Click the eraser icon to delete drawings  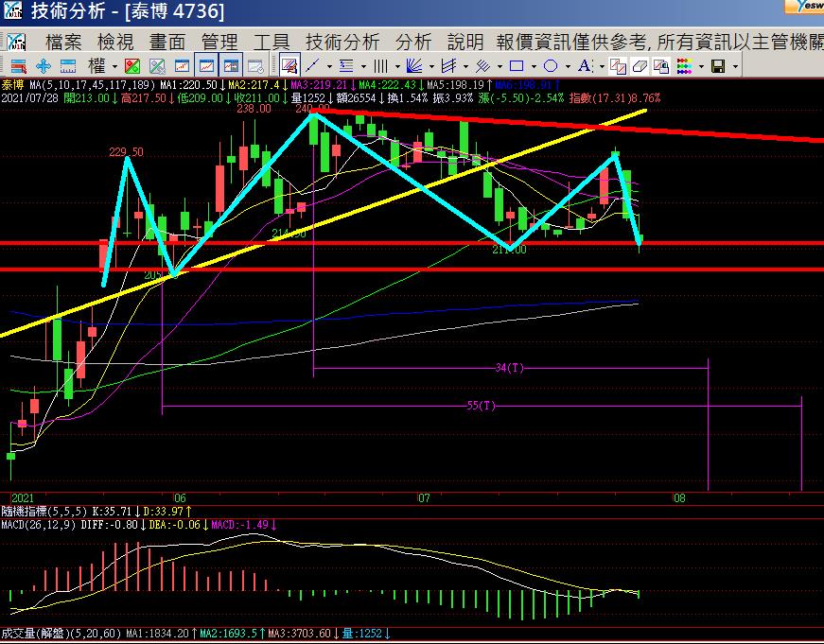tap(640, 66)
